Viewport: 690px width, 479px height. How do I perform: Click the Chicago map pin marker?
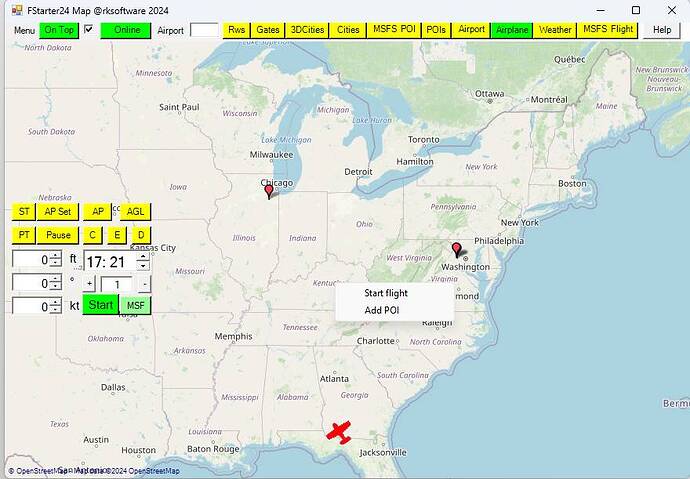[x=268, y=190]
